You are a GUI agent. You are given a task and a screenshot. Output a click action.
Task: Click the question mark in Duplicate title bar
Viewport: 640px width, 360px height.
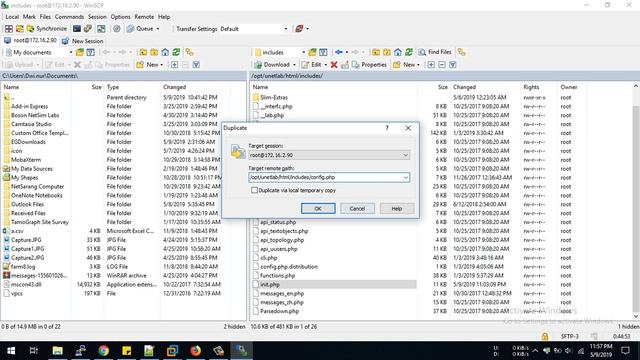[387, 128]
